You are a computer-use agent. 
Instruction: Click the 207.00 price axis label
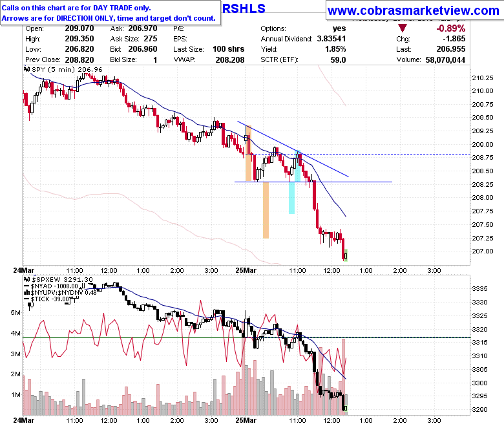pos(482,251)
